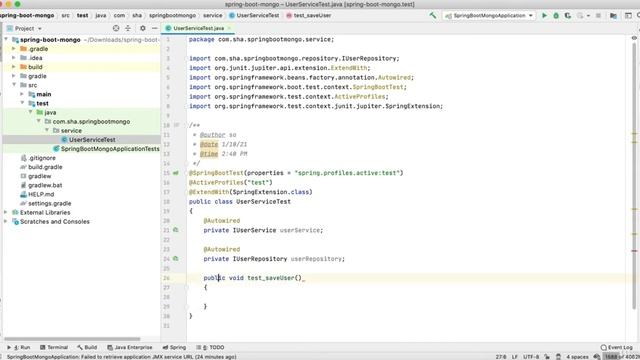The width and height of the screenshot is (640, 360).
Task: Click Collapse All icon in Project panel
Action: (x=128, y=28)
